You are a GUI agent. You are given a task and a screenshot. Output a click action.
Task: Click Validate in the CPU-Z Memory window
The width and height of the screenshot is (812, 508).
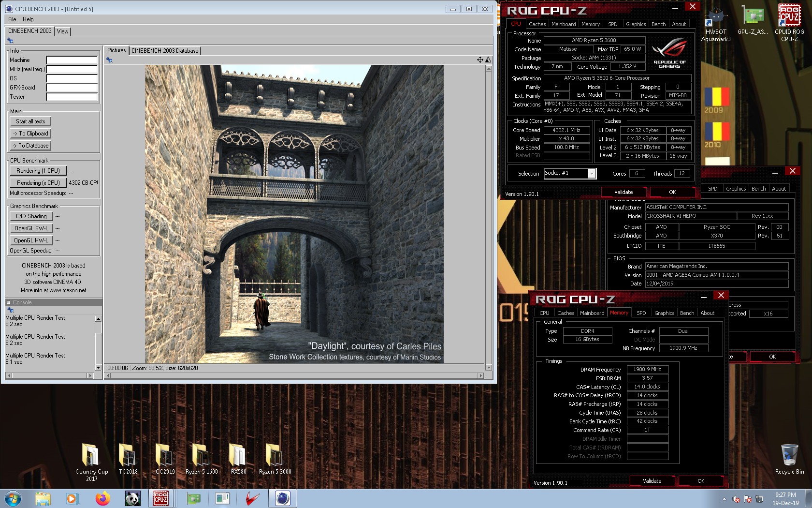(x=652, y=481)
